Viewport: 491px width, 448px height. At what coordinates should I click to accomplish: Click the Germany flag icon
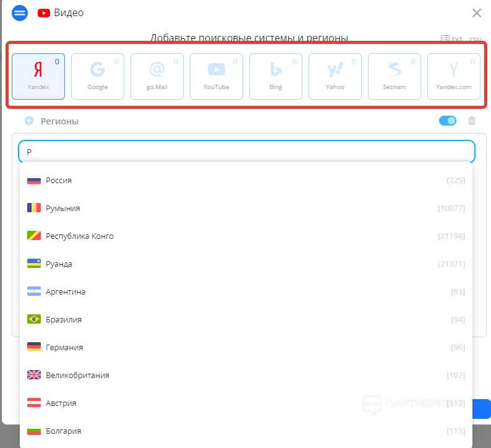pos(34,347)
